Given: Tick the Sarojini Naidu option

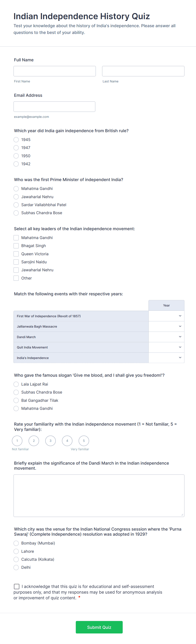Looking at the screenshot, I should click(16, 262).
